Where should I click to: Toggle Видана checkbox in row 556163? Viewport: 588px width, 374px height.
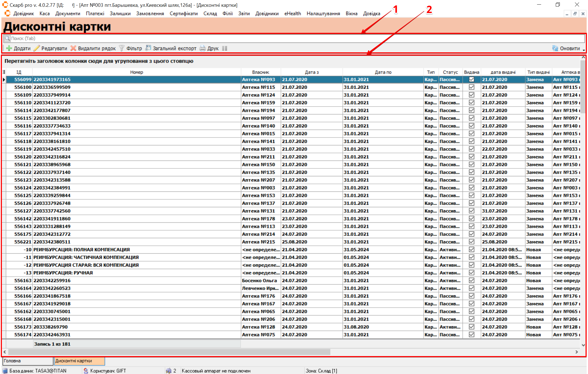pos(471,280)
